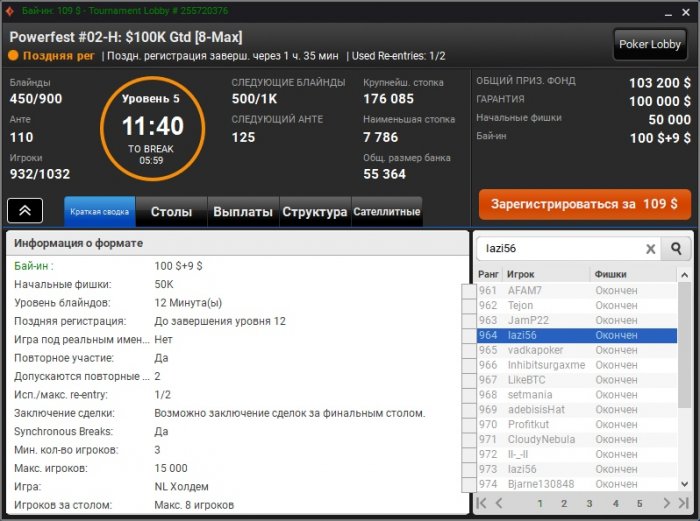Open page 3 of player list
700x521 pixels.
coord(589,504)
